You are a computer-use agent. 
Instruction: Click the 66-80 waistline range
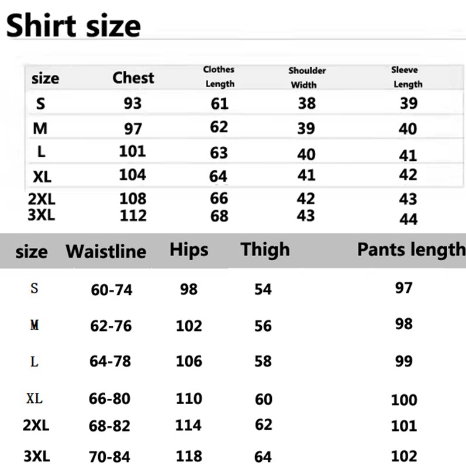[x=109, y=399]
